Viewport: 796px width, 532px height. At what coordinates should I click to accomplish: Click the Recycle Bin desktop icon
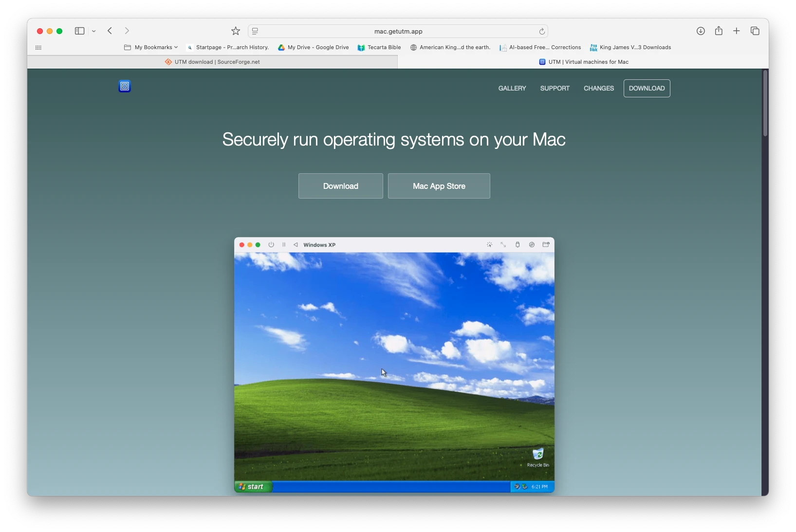pyautogui.click(x=538, y=458)
